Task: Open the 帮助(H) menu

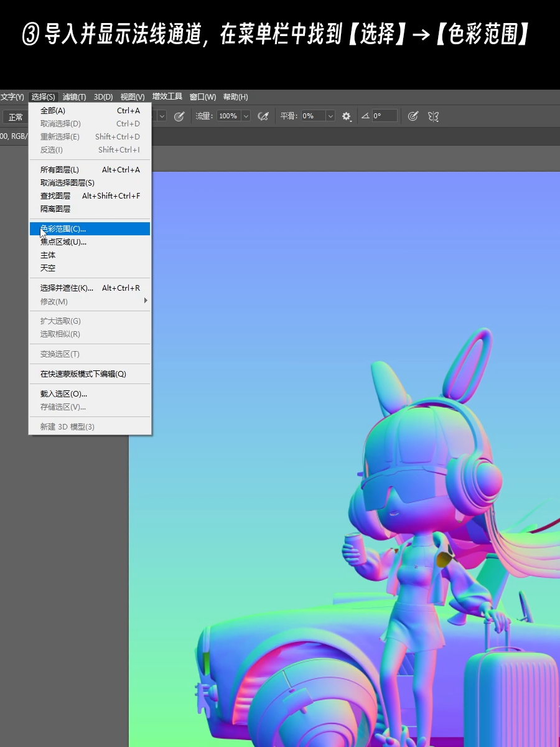Action: point(235,97)
